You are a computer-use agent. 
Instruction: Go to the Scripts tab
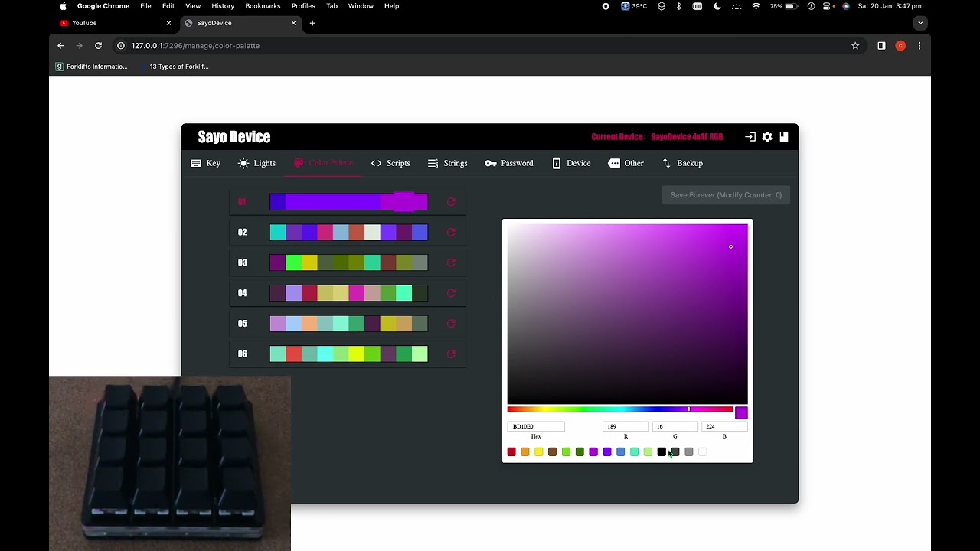390,163
